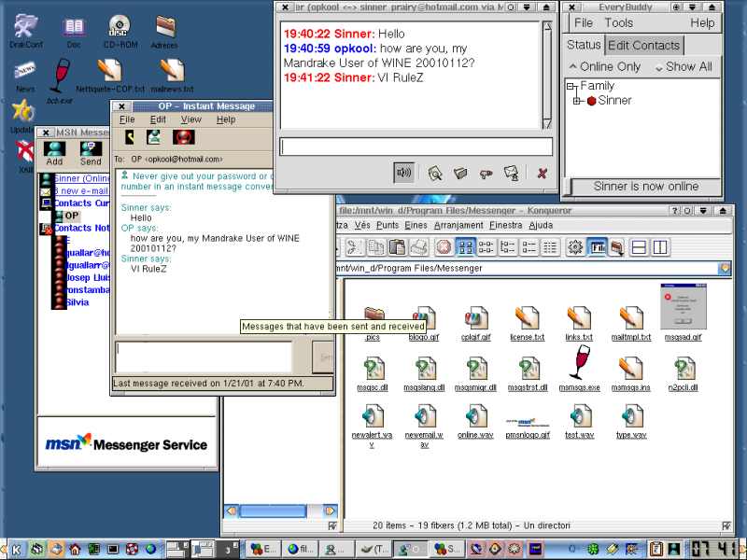The image size is (747, 560).
Task: Select contact Silvia in MSN Messenger list
Action: coord(78,302)
